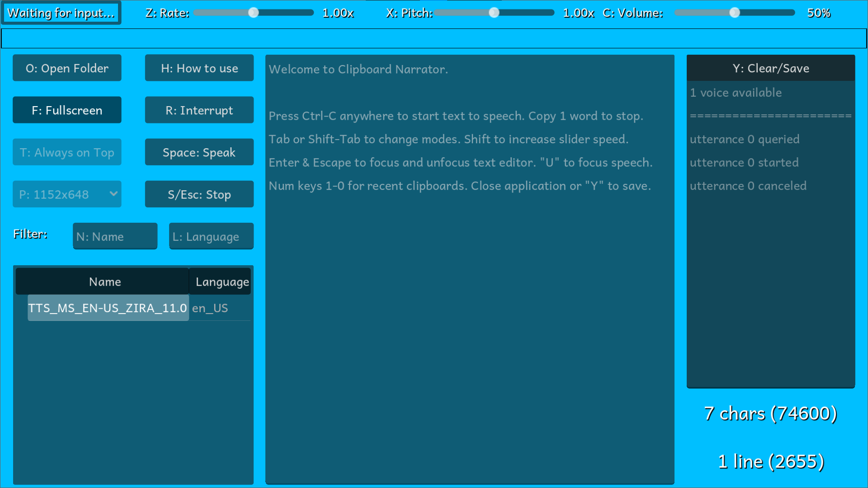
Task: Click the Waiting for input status label
Action: click(x=61, y=13)
